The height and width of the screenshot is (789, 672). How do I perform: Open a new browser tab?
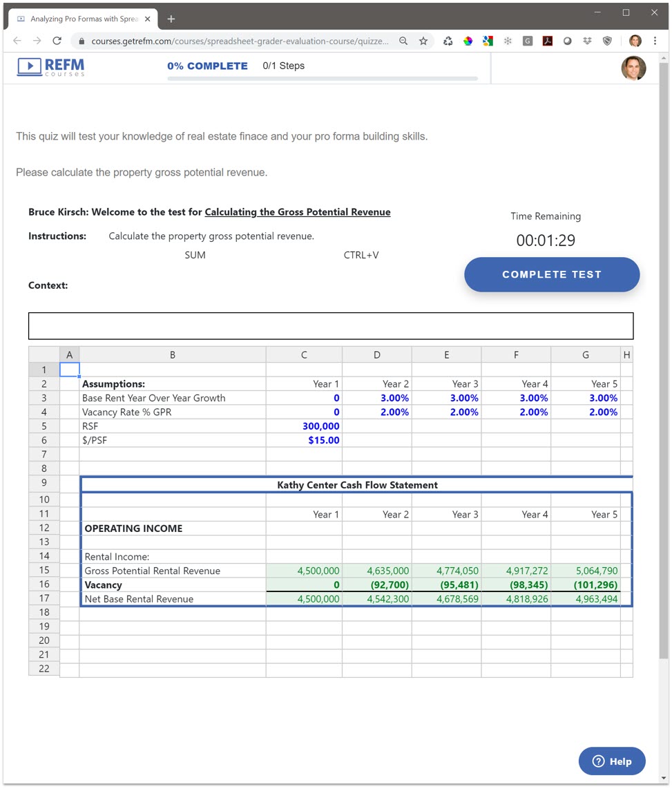(x=171, y=19)
